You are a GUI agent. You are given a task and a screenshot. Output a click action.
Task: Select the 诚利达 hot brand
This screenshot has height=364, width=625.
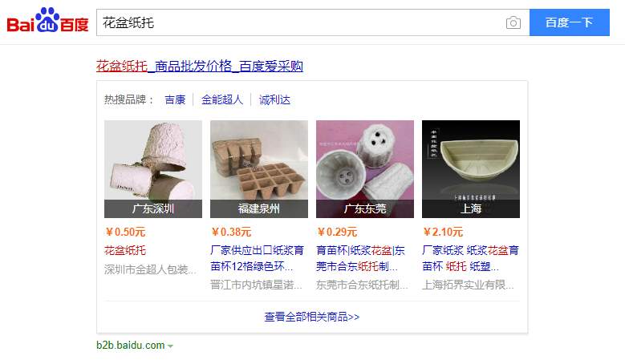(274, 99)
